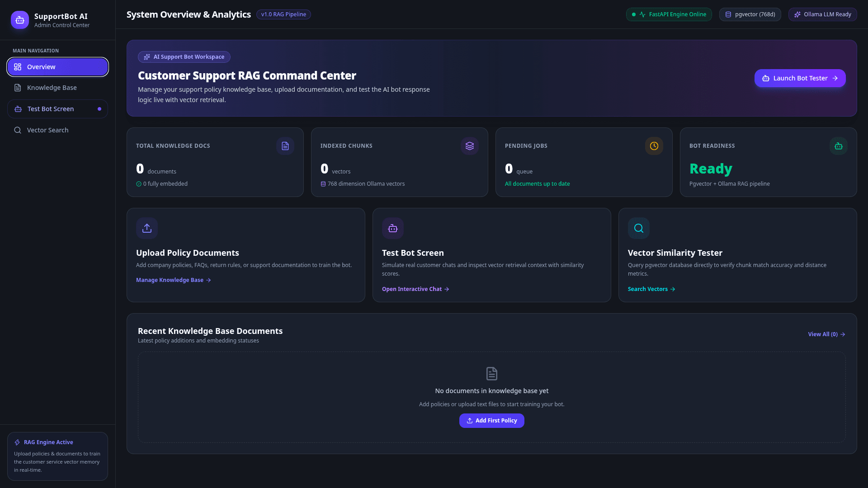The image size is (868, 488).
Task: Follow the Search Vectors link
Action: tap(651, 289)
